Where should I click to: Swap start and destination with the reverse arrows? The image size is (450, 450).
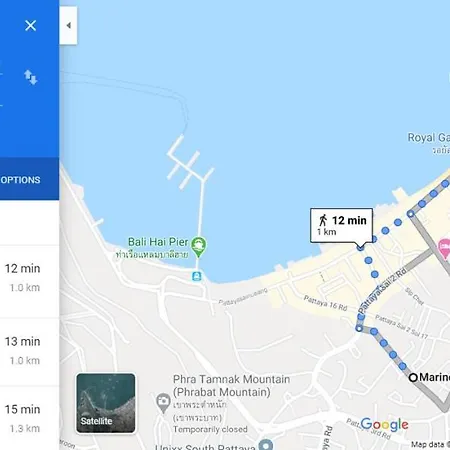(30, 77)
